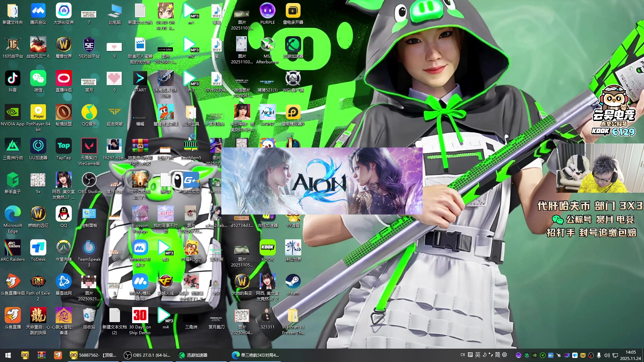644x362 pixels.
Task: Toggle the 英 English input mode indicator
Action: point(478,355)
